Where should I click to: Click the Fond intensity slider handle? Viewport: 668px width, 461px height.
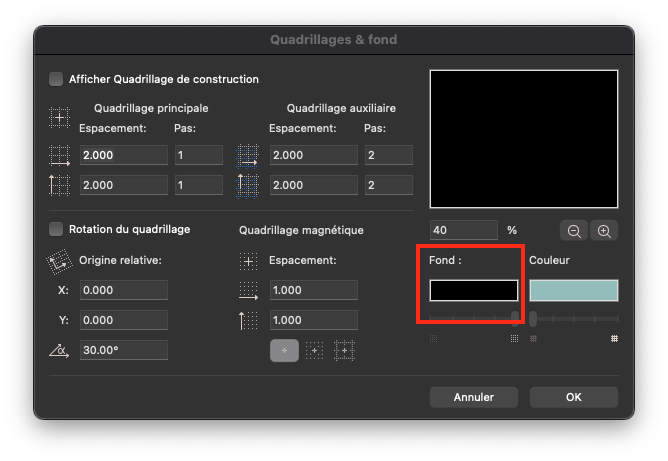(x=515, y=318)
